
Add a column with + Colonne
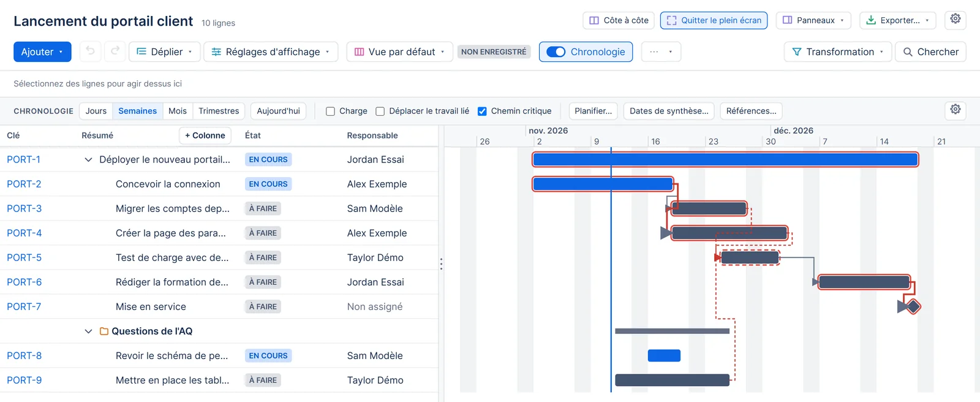click(205, 135)
